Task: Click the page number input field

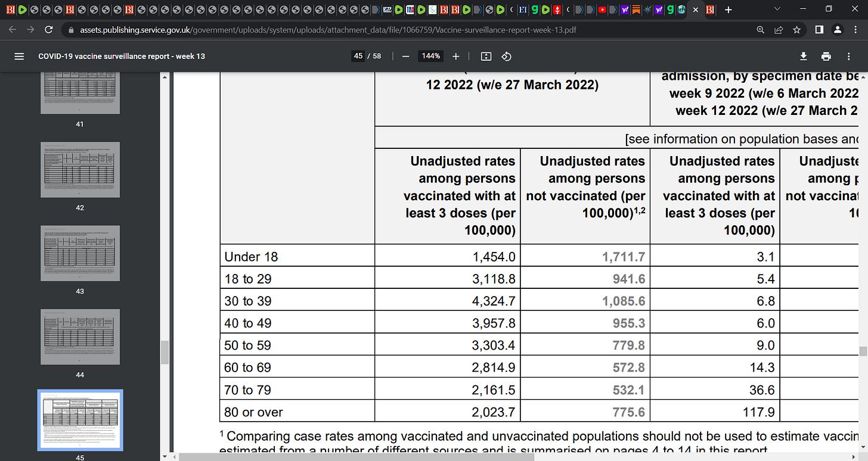Action: [358, 56]
